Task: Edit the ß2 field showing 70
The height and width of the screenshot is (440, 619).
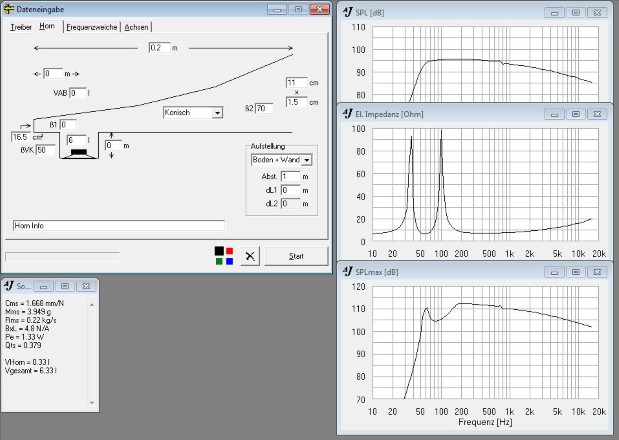Action: click(264, 108)
